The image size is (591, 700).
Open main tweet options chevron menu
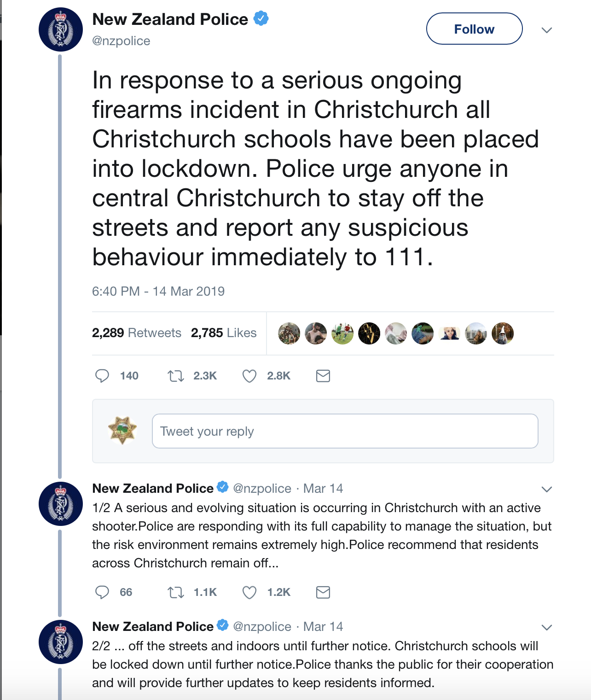pos(546,30)
